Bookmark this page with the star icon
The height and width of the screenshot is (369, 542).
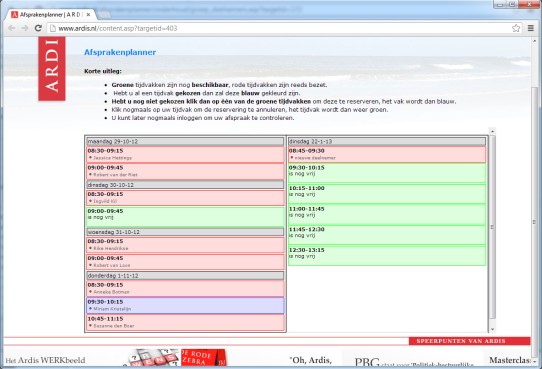[516, 28]
